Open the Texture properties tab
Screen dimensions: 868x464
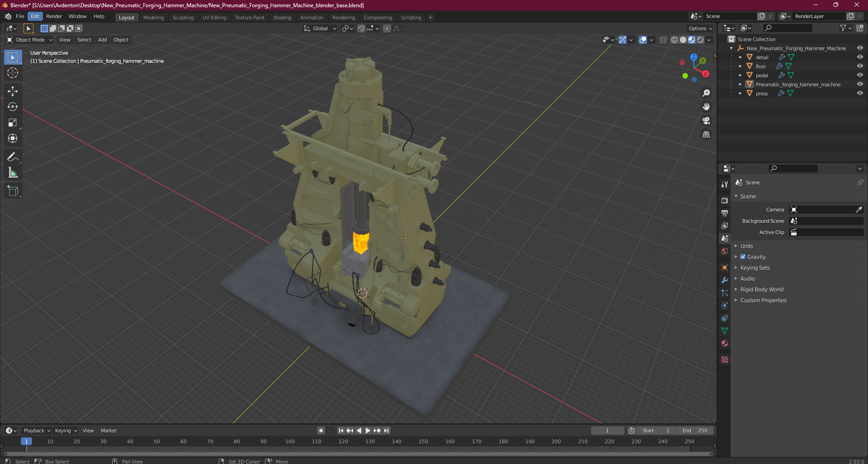click(725, 360)
